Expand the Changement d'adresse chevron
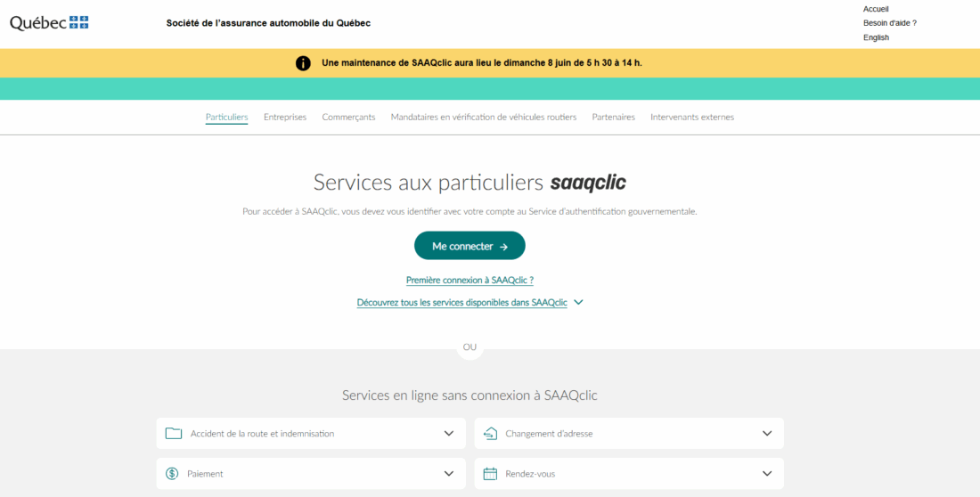Screen dimensions: 980x497 (767, 433)
